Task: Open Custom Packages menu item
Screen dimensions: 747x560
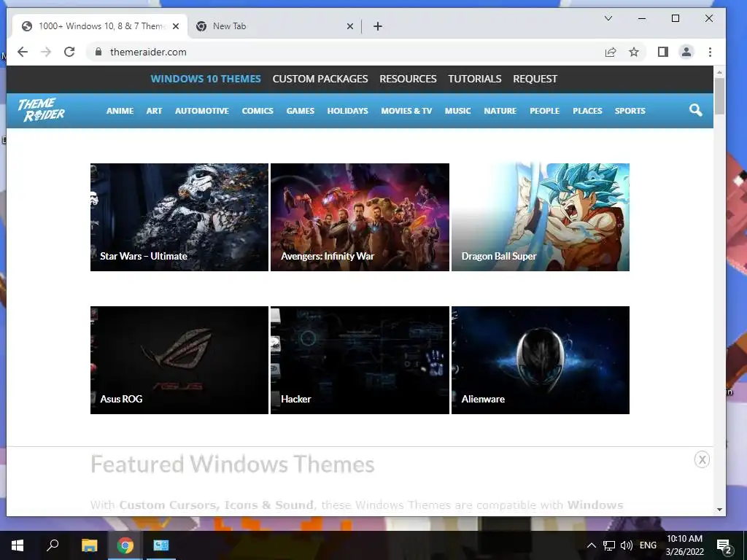Action: (x=320, y=79)
